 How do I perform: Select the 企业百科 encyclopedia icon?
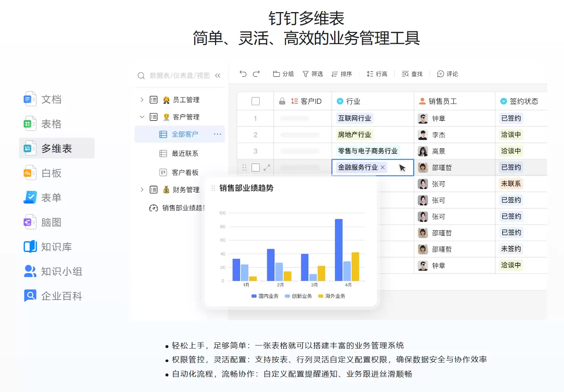pos(30,296)
